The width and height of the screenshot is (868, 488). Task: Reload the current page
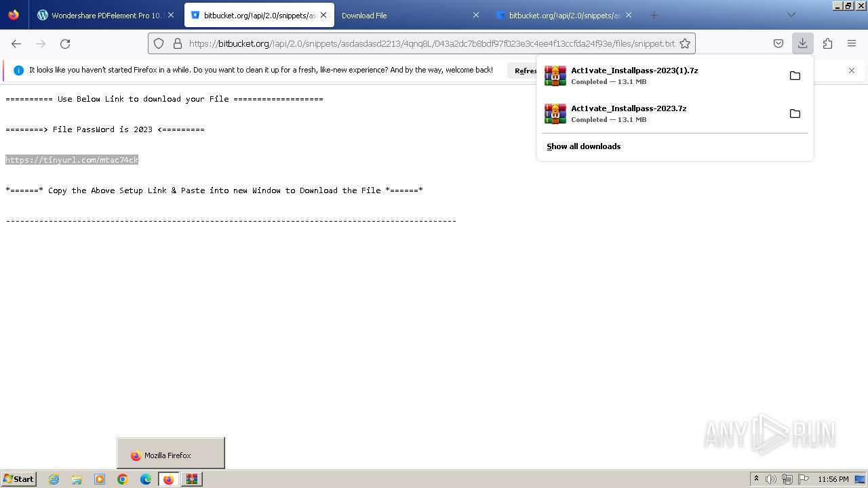click(x=65, y=43)
